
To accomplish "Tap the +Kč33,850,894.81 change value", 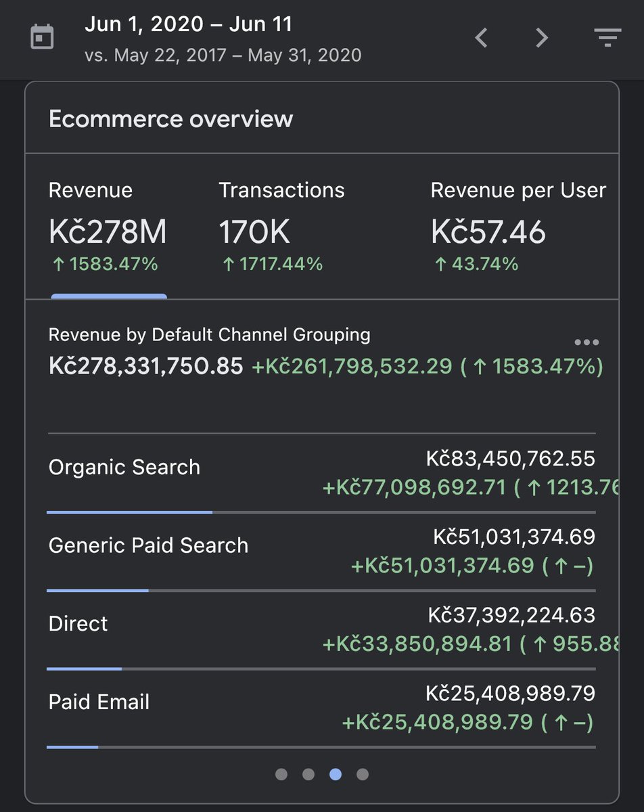I will pos(417,644).
